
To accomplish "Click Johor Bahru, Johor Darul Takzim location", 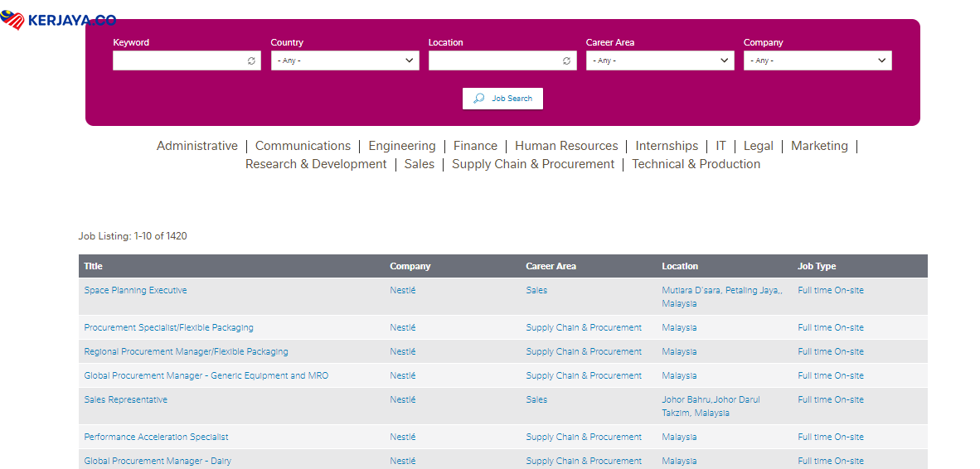I will [x=711, y=406].
